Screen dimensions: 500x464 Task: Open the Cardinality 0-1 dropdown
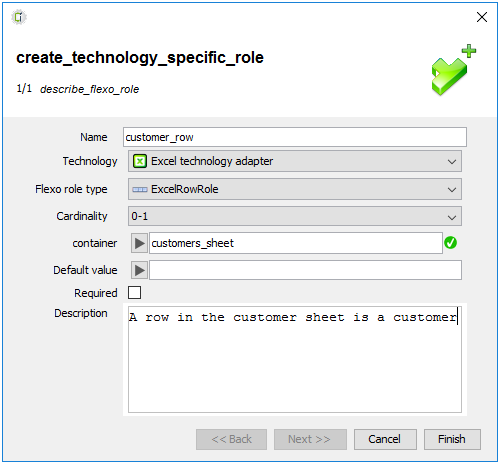pyautogui.click(x=295, y=216)
